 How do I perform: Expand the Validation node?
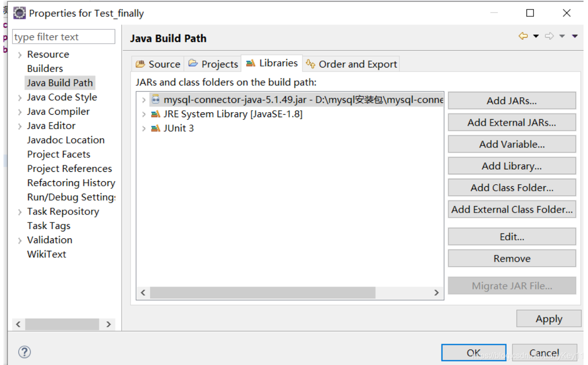[20, 240]
